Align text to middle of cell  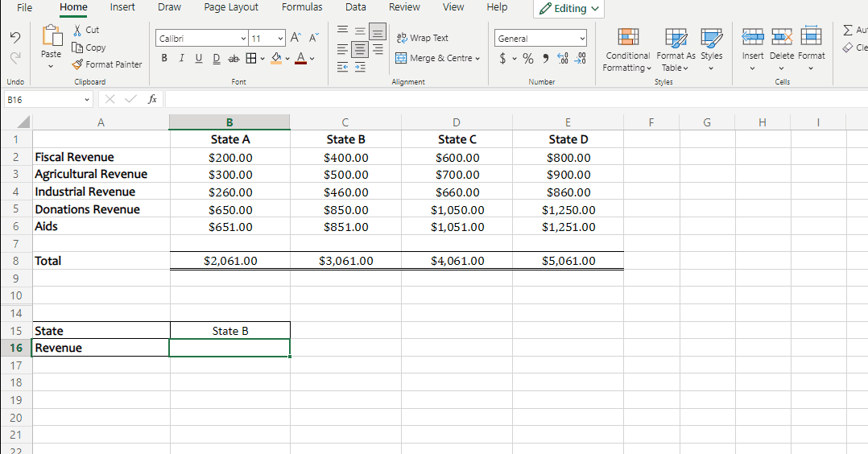(360, 31)
